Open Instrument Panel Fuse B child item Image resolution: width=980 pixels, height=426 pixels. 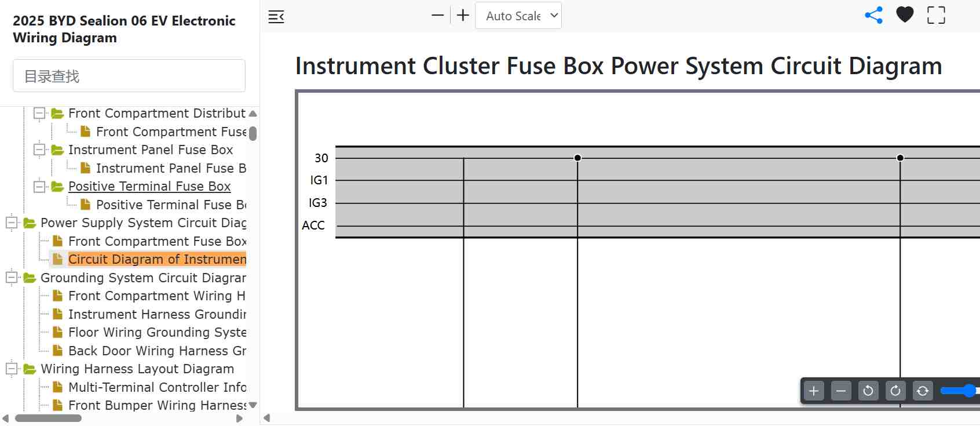click(171, 168)
